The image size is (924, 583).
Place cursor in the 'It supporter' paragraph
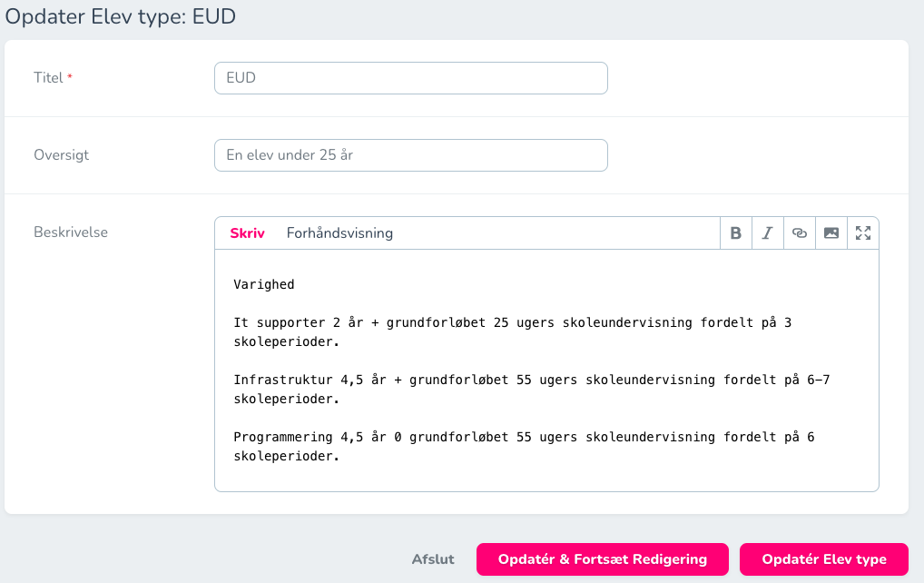point(512,331)
